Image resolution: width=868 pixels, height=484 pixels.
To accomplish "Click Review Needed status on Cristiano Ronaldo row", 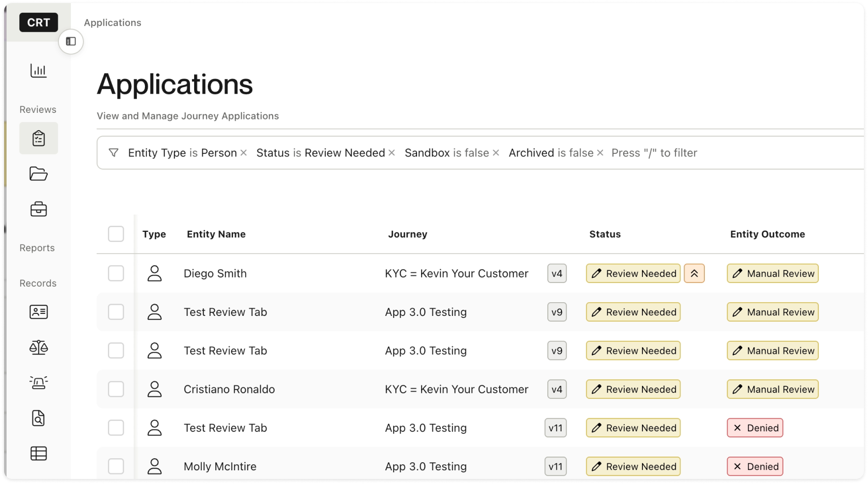I will coord(633,389).
